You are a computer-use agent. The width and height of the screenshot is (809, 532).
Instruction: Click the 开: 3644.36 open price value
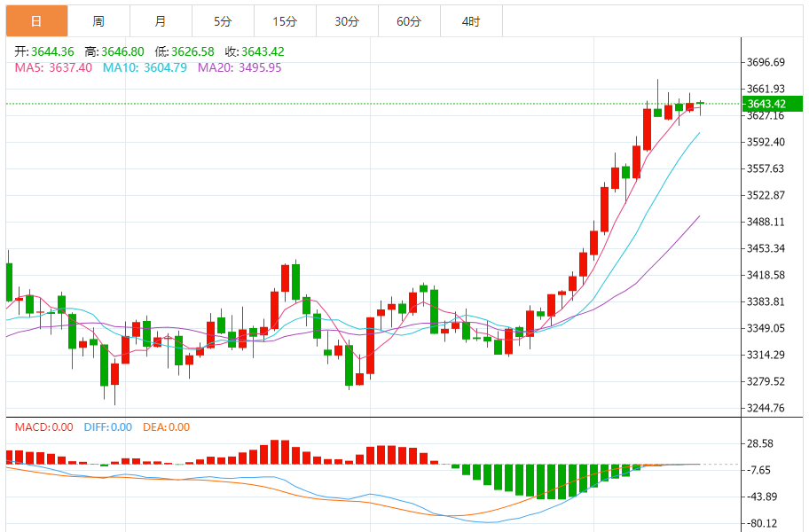point(44,51)
